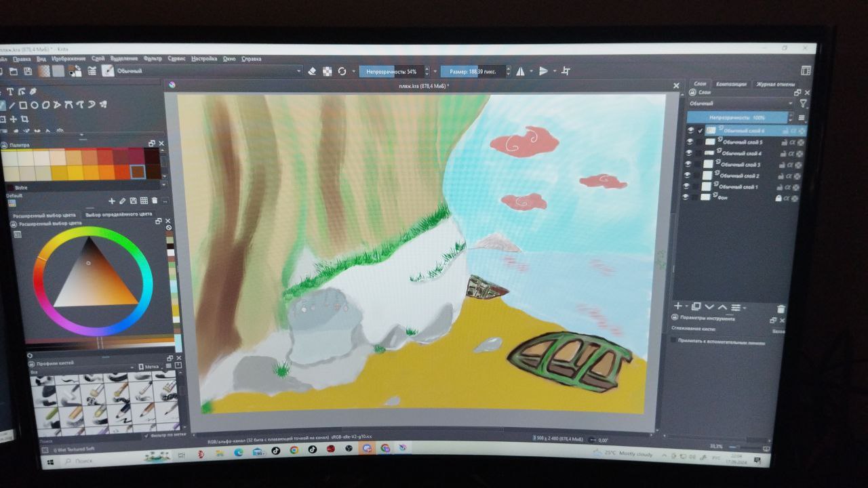
Task: Delete layer with the trash icon
Action: pyautogui.click(x=781, y=309)
